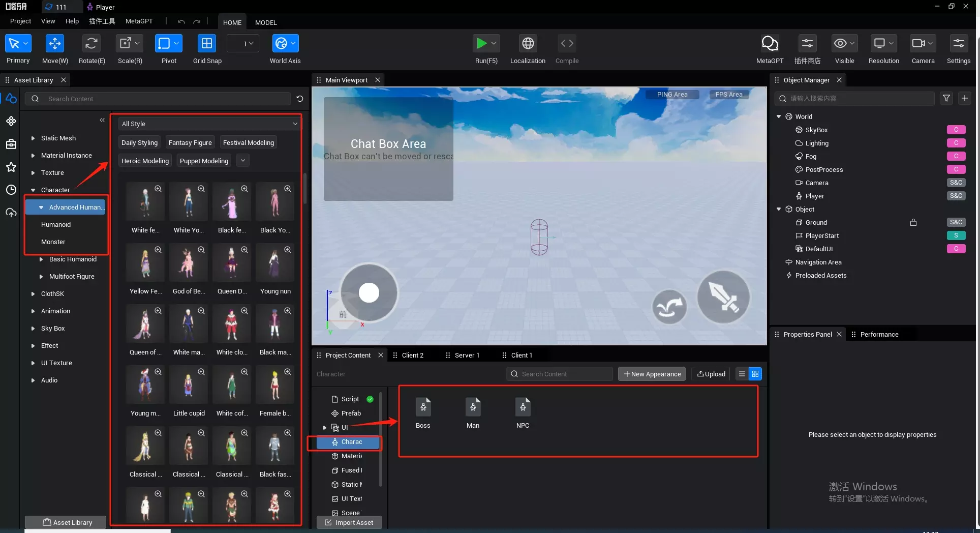Click the redo arrow
This screenshot has width=980, height=533.
197,21
